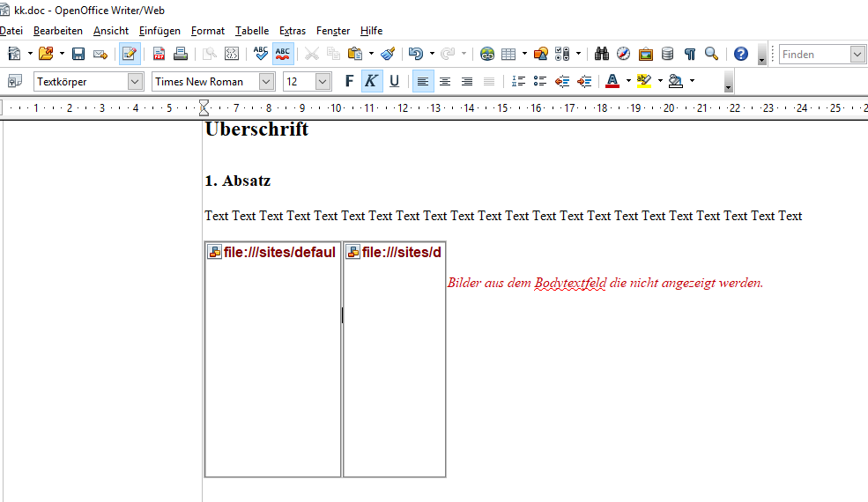
Task: Click the Print file icon
Action: pyautogui.click(x=181, y=54)
